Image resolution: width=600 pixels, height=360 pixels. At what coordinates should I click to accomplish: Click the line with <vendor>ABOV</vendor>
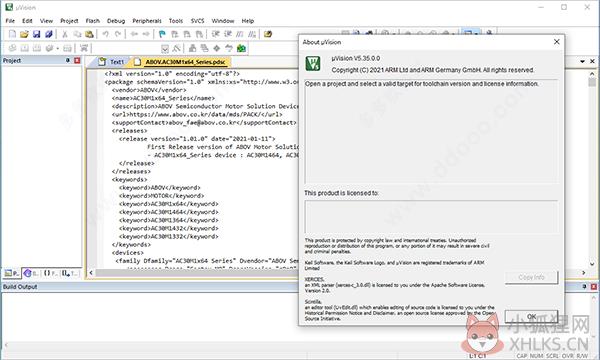pyautogui.click(x=149, y=90)
